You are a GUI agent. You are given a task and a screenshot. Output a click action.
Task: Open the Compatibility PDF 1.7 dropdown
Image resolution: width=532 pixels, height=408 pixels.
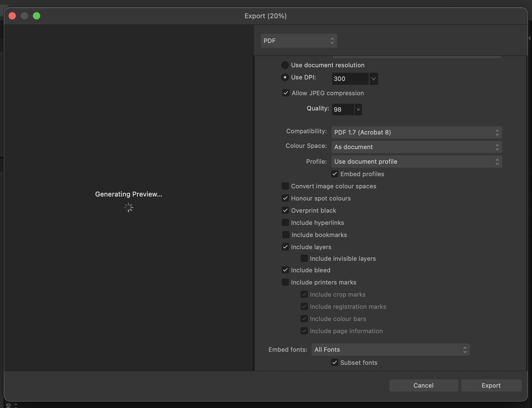click(x=416, y=132)
